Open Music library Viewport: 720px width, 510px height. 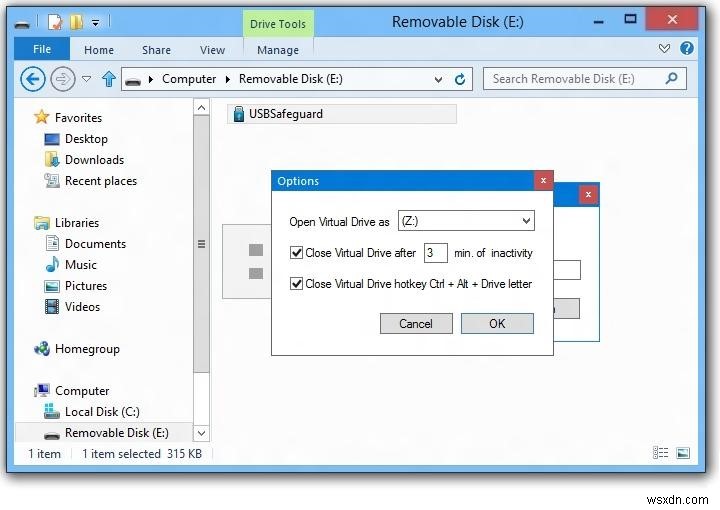(x=81, y=265)
